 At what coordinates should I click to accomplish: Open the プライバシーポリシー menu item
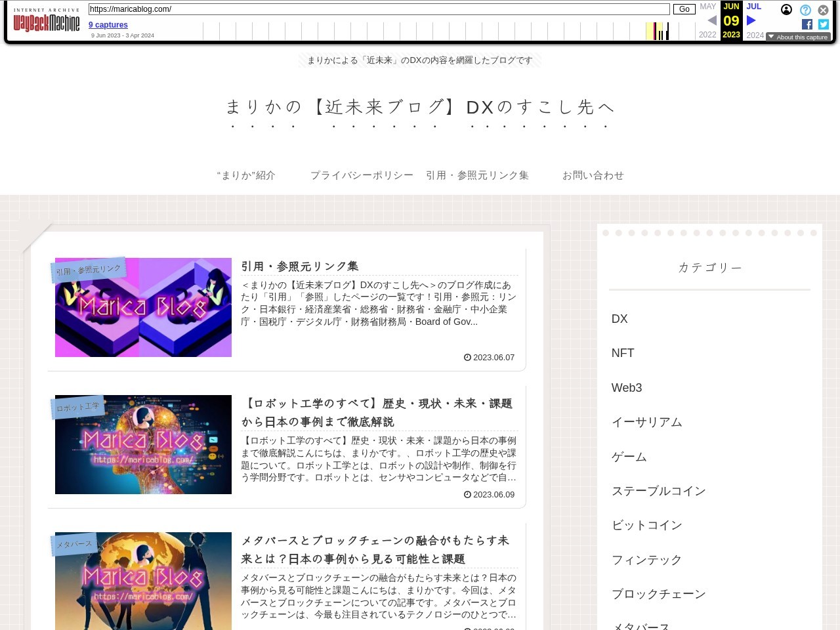click(362, 175)
